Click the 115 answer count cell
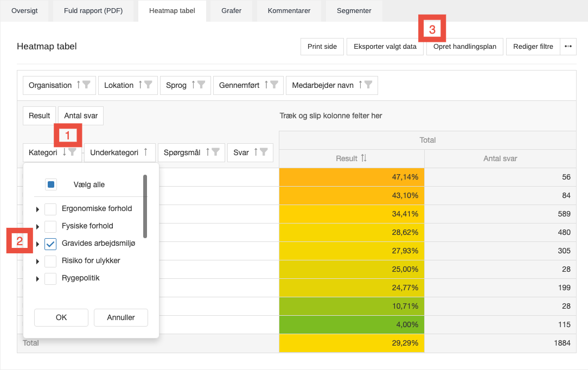Viewport: 588px width, 370px height. pos(500,324)
